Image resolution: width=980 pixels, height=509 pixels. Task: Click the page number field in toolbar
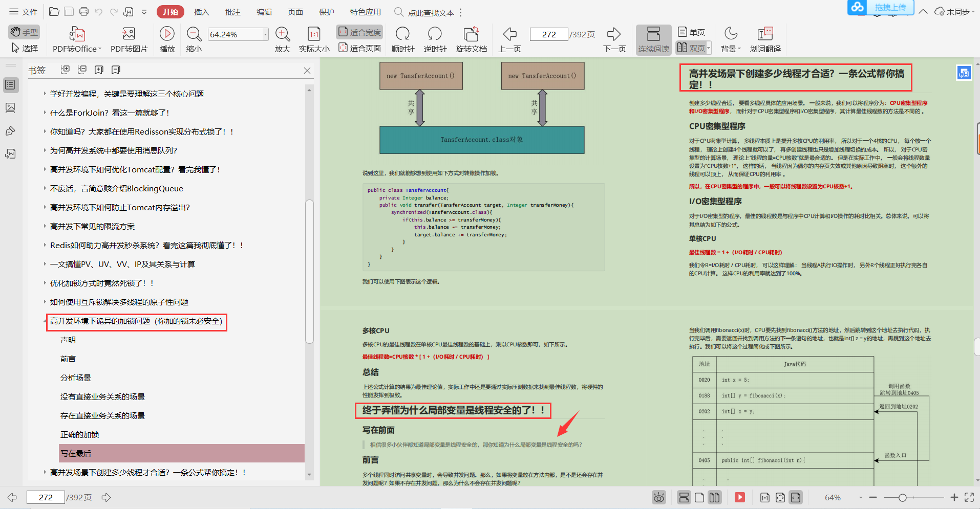(548, 34)
